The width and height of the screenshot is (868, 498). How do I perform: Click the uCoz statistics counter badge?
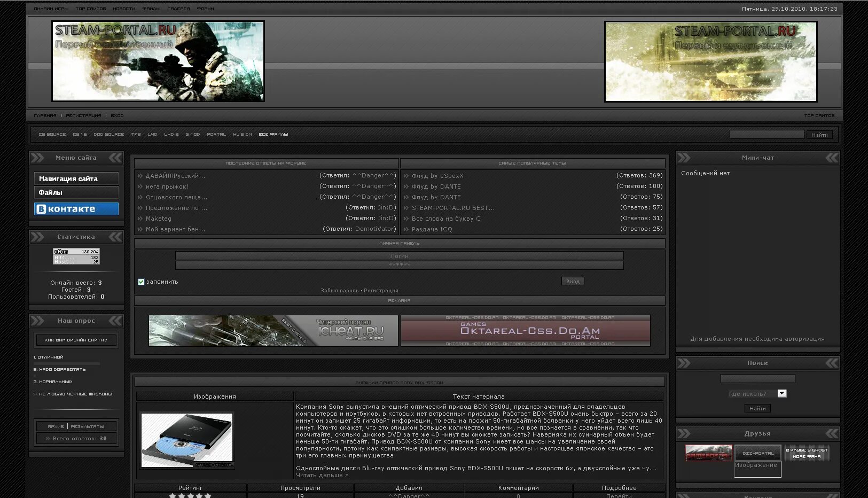(x=76, y=256)
